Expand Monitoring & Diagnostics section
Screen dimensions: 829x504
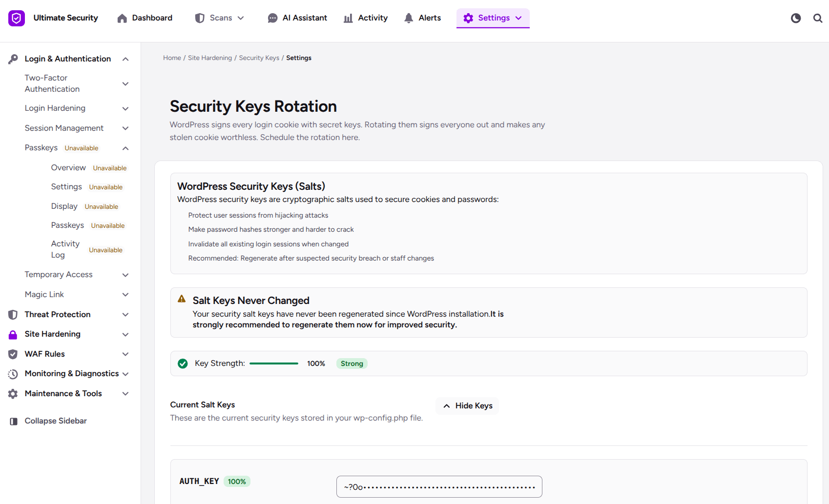tap(125, 374)
